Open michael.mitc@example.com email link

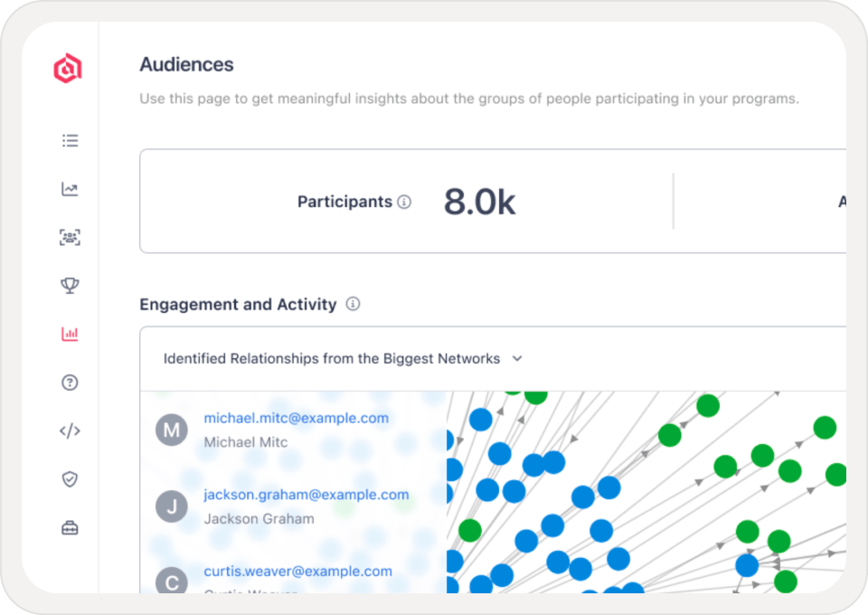297,418
